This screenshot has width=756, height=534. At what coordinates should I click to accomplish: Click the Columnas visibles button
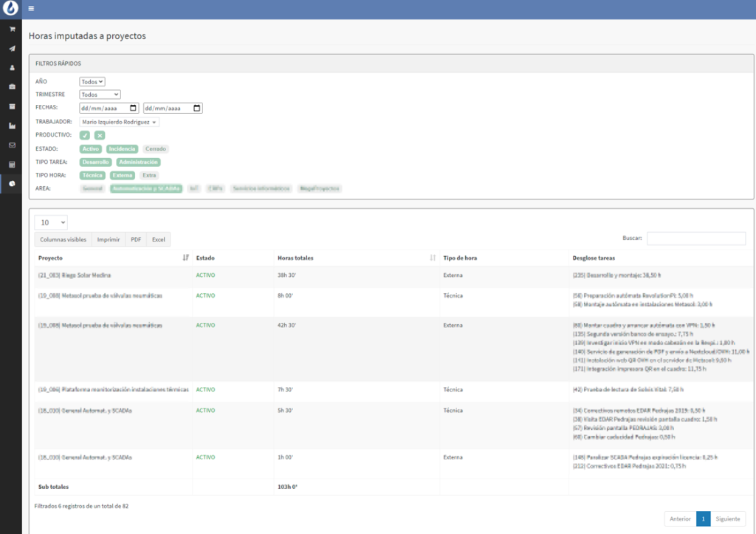tap(63, 239)
